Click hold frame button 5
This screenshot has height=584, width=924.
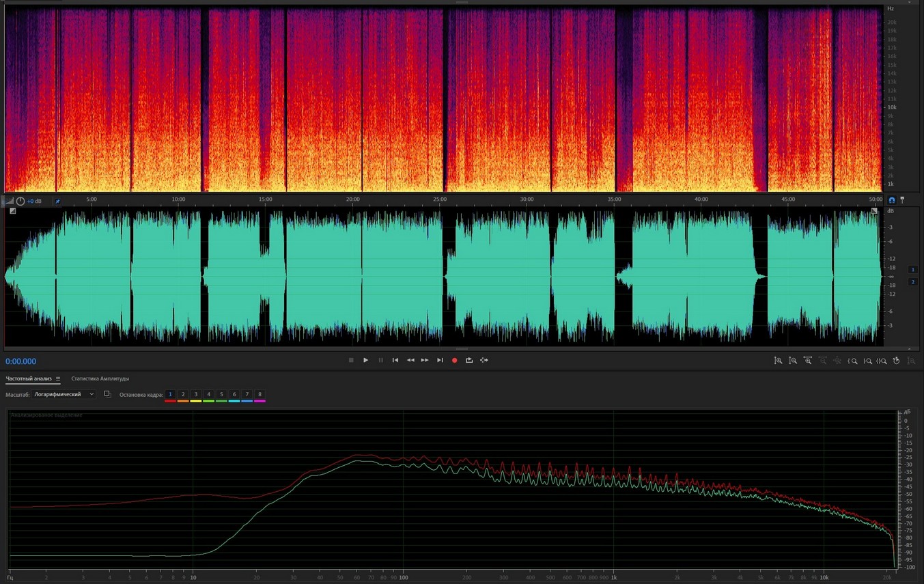[221, 395]
